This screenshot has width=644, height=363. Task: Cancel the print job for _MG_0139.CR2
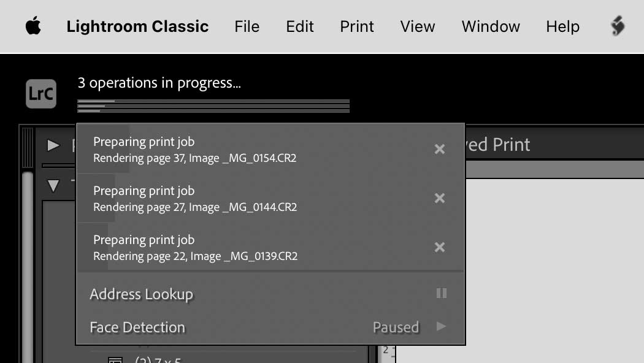coord(440,246)
